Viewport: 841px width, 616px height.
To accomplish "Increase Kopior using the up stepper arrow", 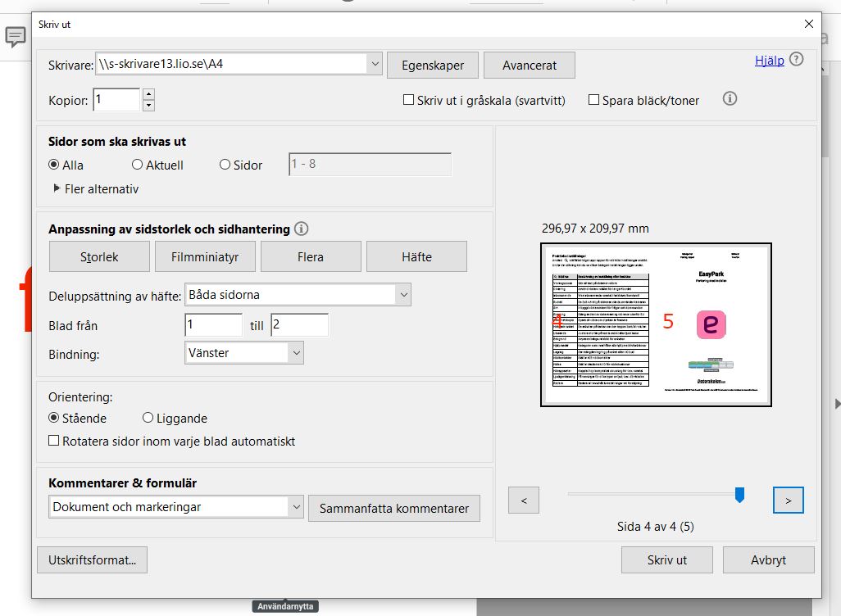I will click(x=148, y=93).
